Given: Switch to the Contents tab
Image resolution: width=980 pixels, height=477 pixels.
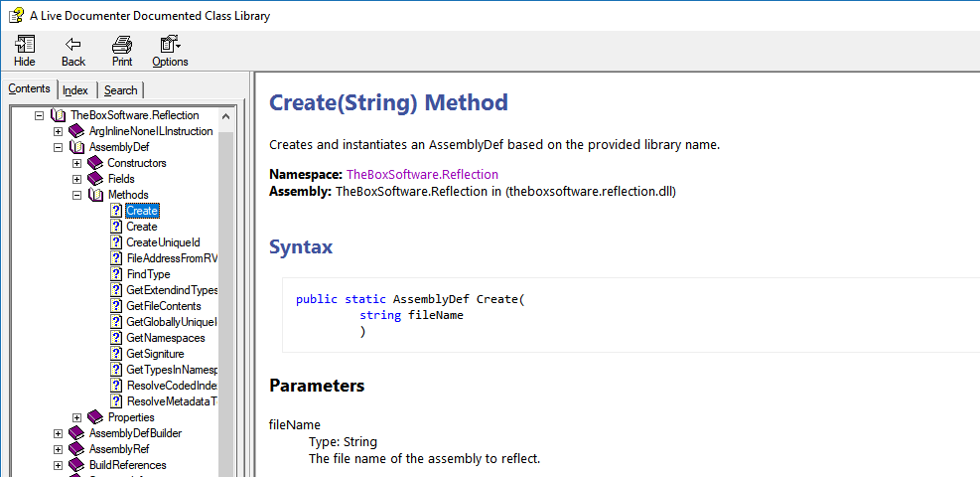Looking at the screenshot, I should pyautogui.click(x=30, y=89).
